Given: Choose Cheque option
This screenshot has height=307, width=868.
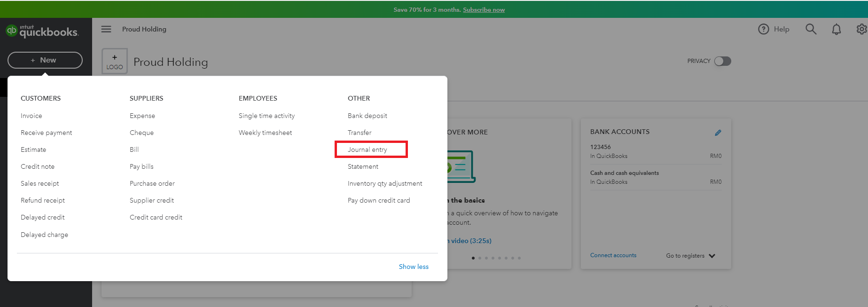Looking at the screenshot, I should point(142,133).
